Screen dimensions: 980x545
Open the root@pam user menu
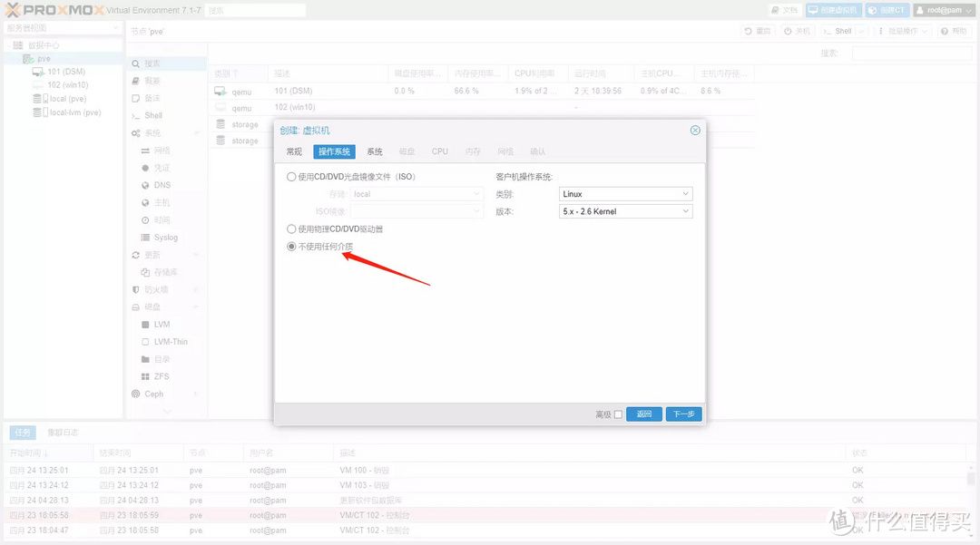point(945,10)
